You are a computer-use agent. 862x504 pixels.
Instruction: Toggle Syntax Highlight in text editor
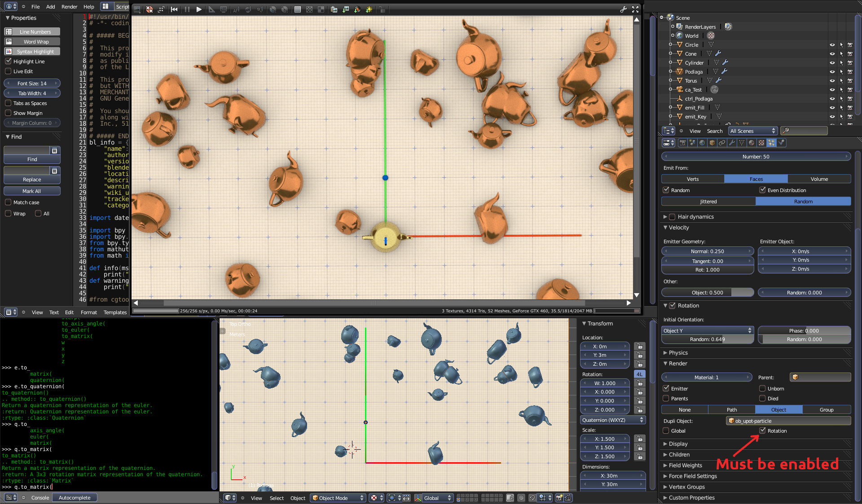coord(32,52)
